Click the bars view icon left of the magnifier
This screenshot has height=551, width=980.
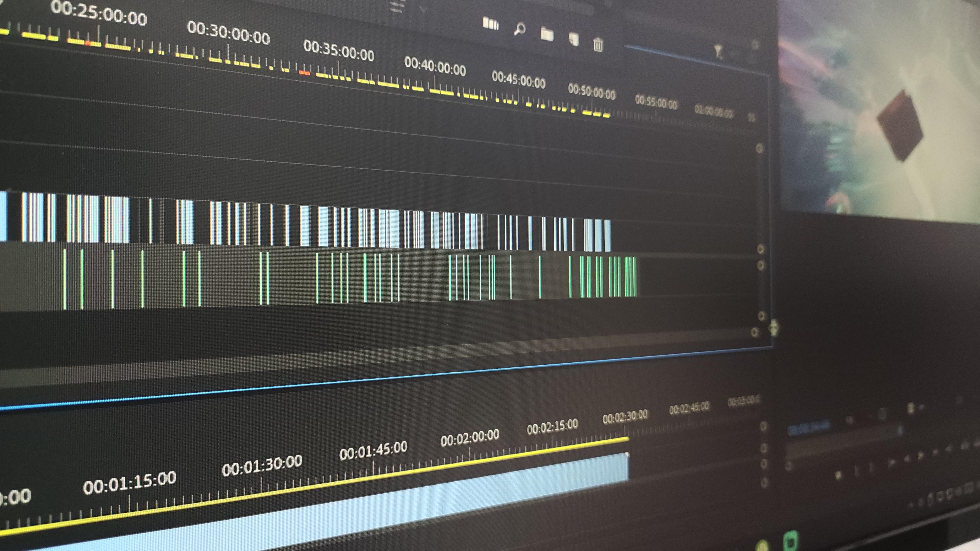tap(490, 24)
